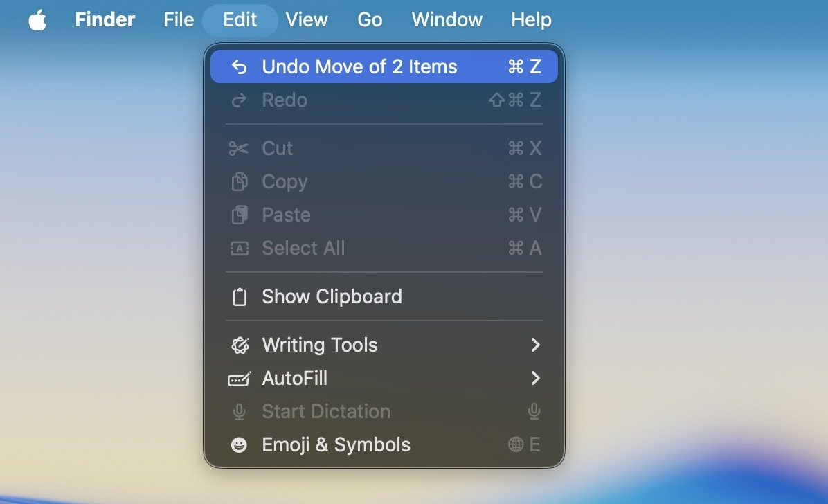828x504 pixels.
Task: Click the Show Clipboard icon
Action: coord(239,296)
